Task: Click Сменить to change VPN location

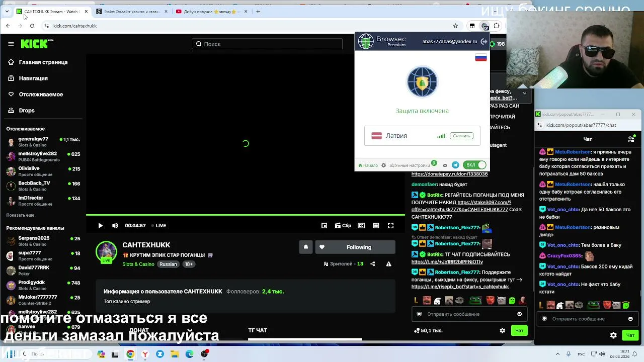Action: point(461,136)
